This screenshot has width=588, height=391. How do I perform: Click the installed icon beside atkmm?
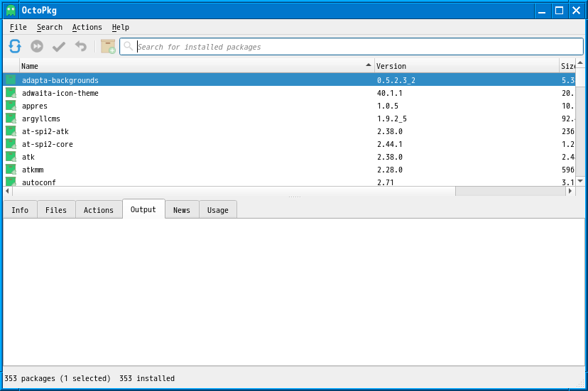[x=11, y=169]
